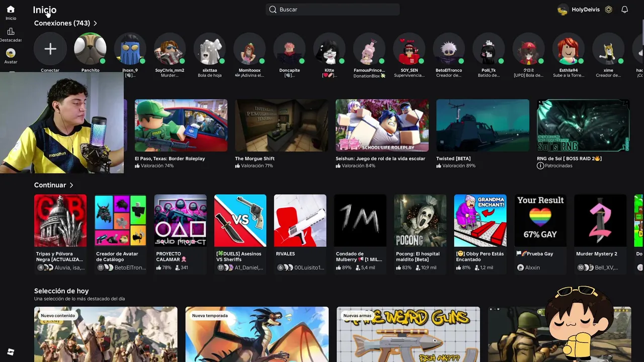Open jhoxn_9 friend avatar

(130, 49)
